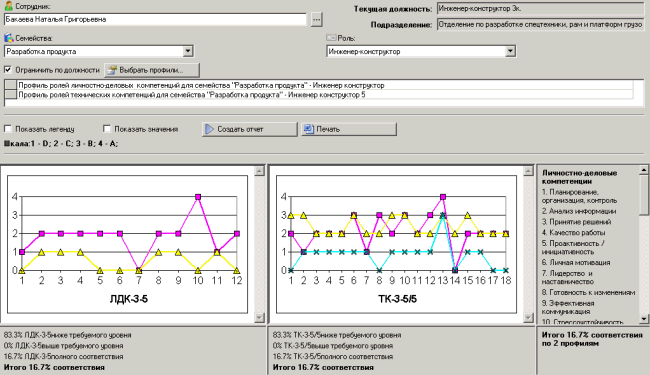Click the down arrow of the ТК-3-5/5 chart scrollbar

[x=528, y=317]
